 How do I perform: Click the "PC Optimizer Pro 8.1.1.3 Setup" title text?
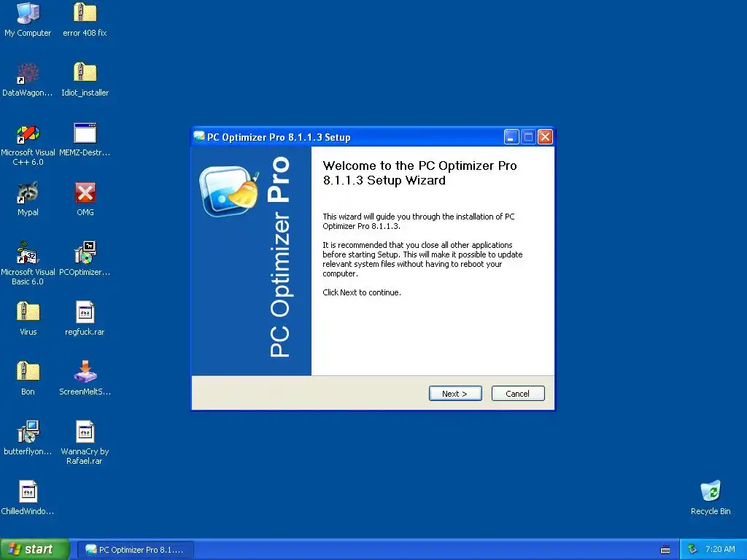[279, 137]
